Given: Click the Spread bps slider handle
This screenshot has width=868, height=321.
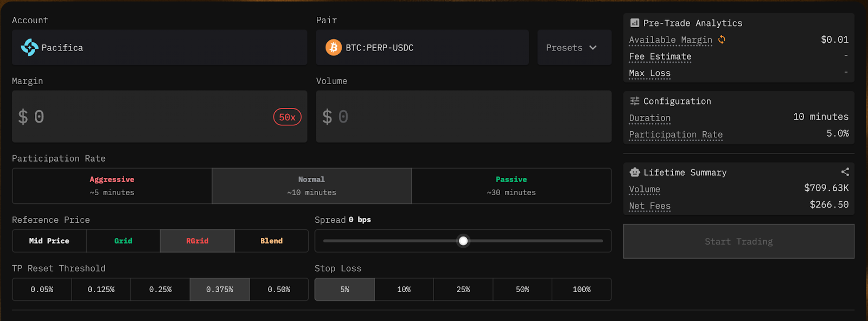Looking at the screenshot, I should (x=463, y=241).
